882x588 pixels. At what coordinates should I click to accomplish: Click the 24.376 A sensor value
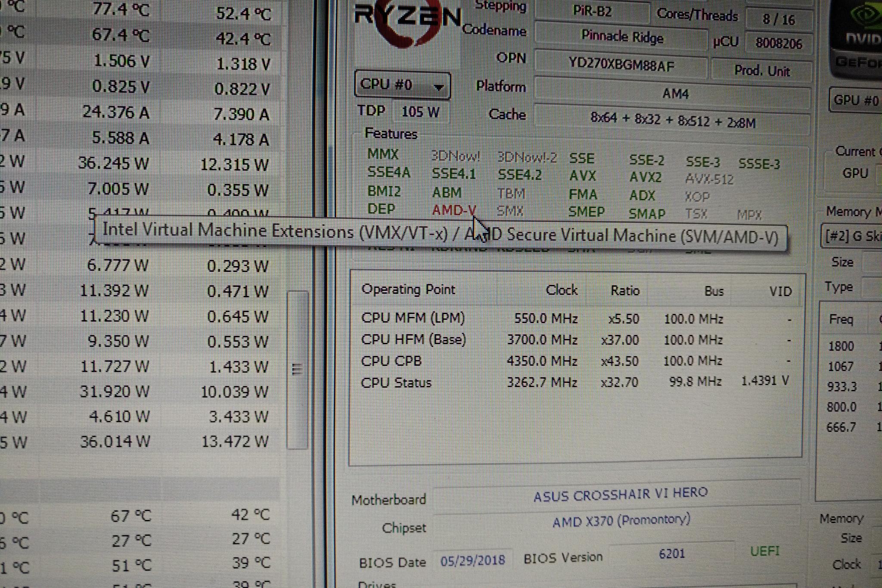pyautogui.click(x=115, y=112)
